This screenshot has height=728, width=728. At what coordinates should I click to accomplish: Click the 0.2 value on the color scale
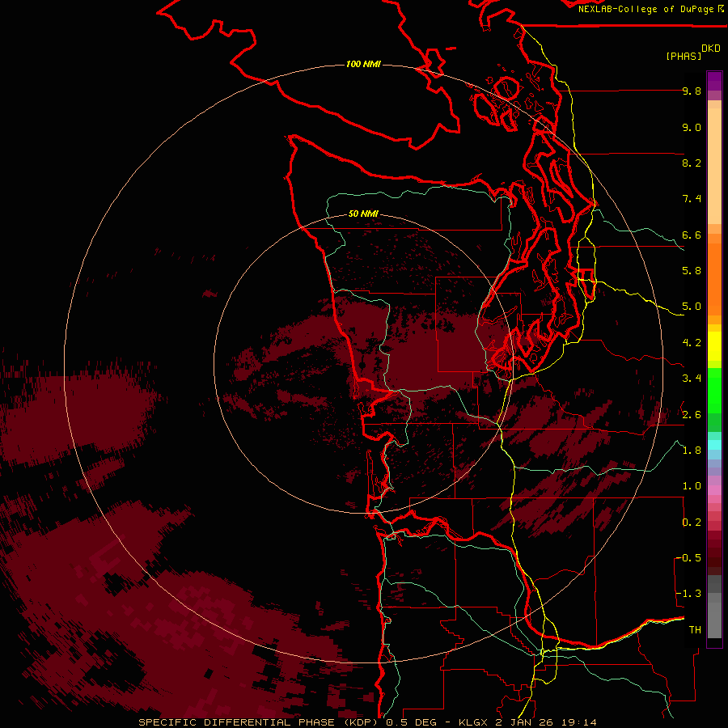pyautogui.click(x=692, y=523)
